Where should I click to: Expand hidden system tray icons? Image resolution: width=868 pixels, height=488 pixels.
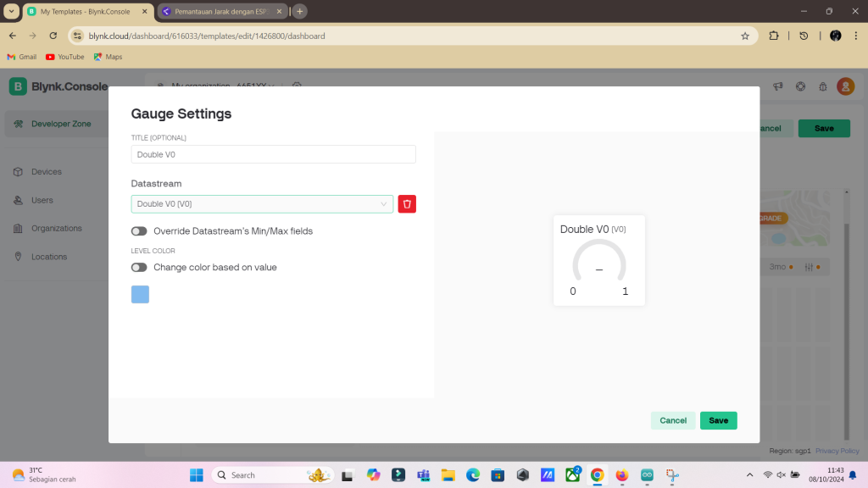[748, 475]
